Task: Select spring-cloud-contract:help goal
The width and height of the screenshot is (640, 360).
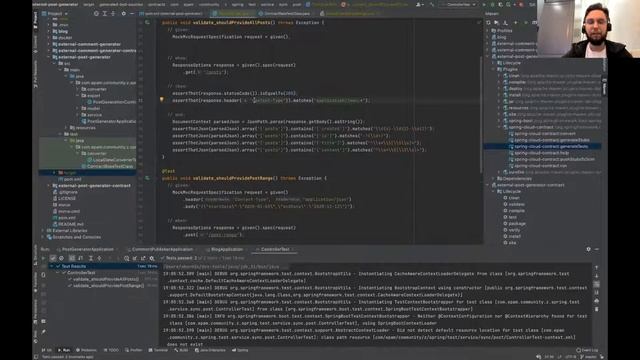Action: point(538,153)
